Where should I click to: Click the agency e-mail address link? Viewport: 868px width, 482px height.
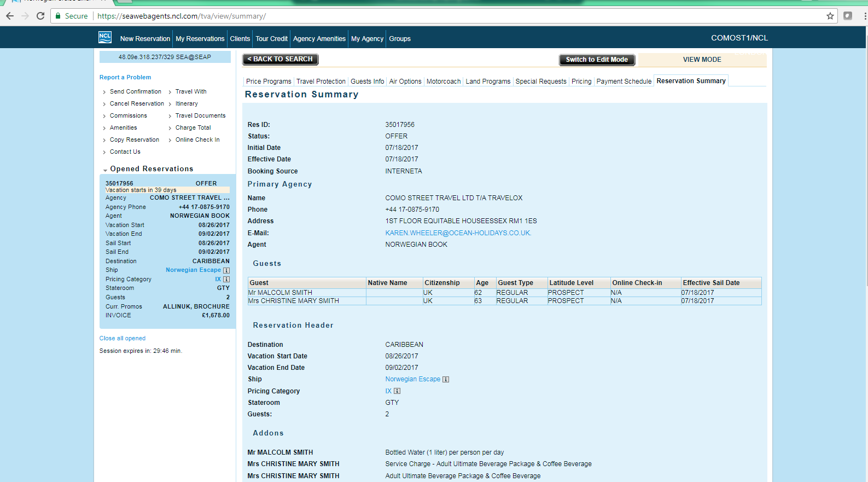click(x=458, y=233)
